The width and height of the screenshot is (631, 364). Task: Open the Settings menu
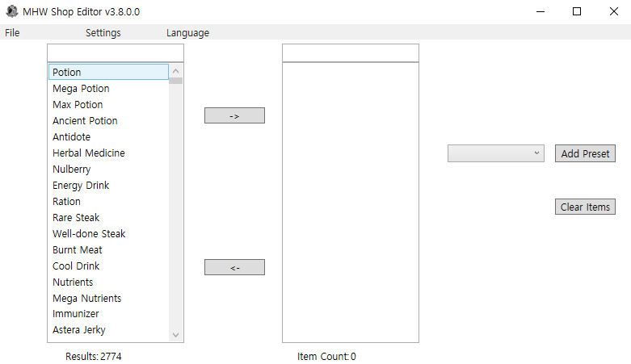pyautogui.click(x=103, y=32)
